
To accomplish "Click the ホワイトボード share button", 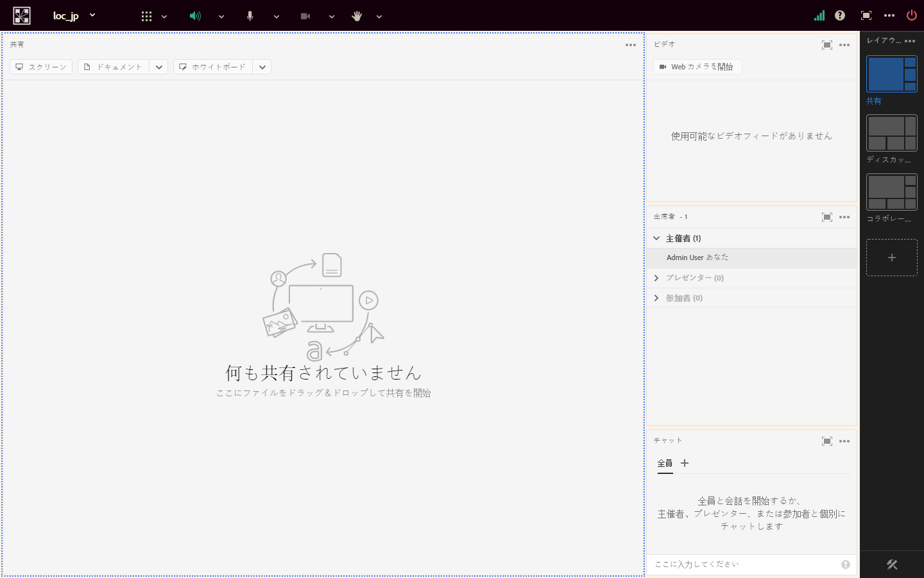I will [x=213, y=67].
